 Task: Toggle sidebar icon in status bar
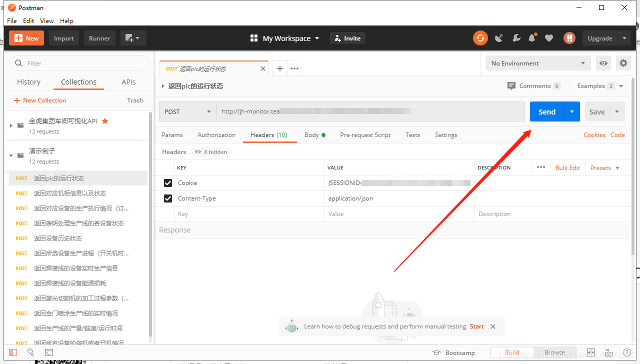pyautogui.click(x=13, y=352)
